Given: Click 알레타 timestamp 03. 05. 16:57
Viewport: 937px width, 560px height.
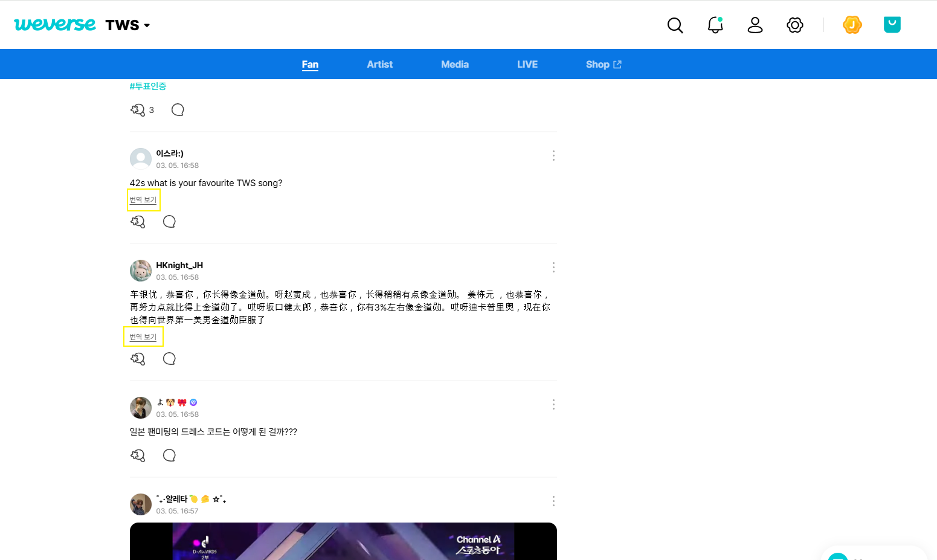Looking at the screenshot, I should click(177, 511).
